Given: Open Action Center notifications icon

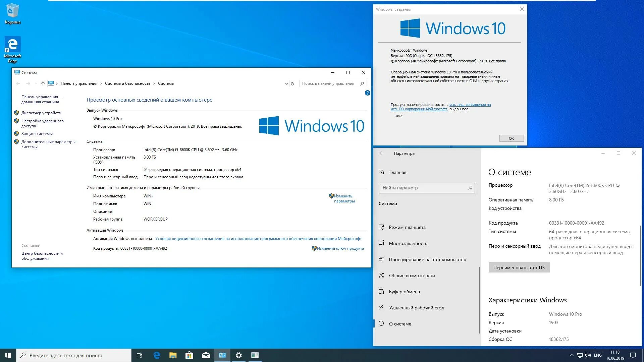Looking at the screenshot, I should coord(633,355).
